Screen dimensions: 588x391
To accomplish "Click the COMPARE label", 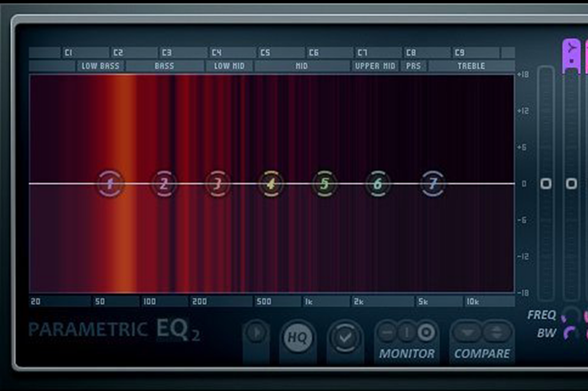I will click(x=482, y=354).
